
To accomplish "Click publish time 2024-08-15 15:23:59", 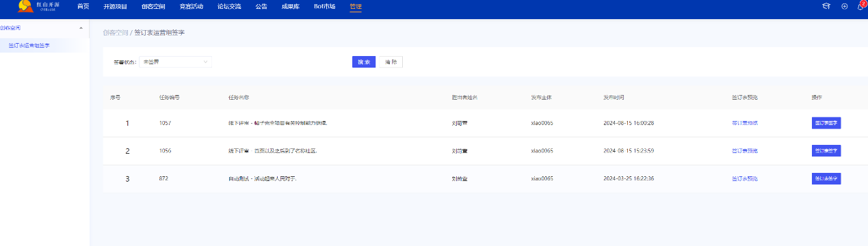I will (629, 150).
